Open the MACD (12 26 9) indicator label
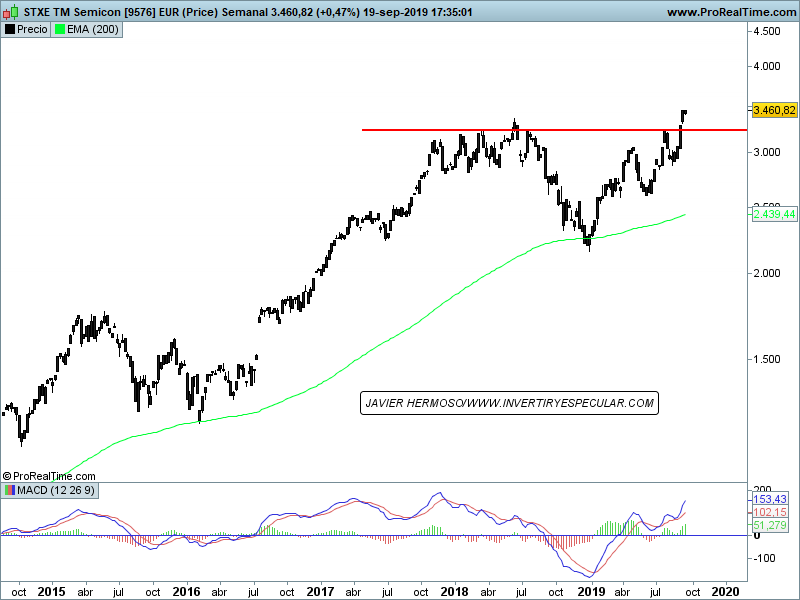The height and width of the screenshot is (600, 800). click(56, 490)
